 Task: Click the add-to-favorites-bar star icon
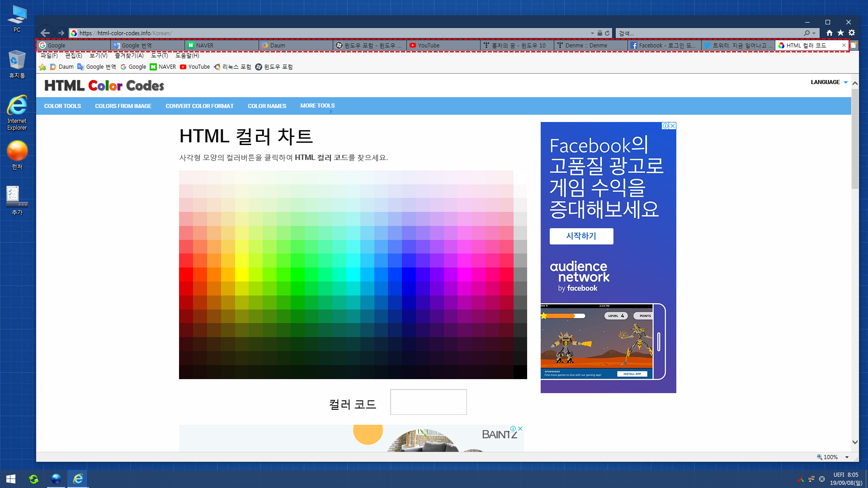42,67
